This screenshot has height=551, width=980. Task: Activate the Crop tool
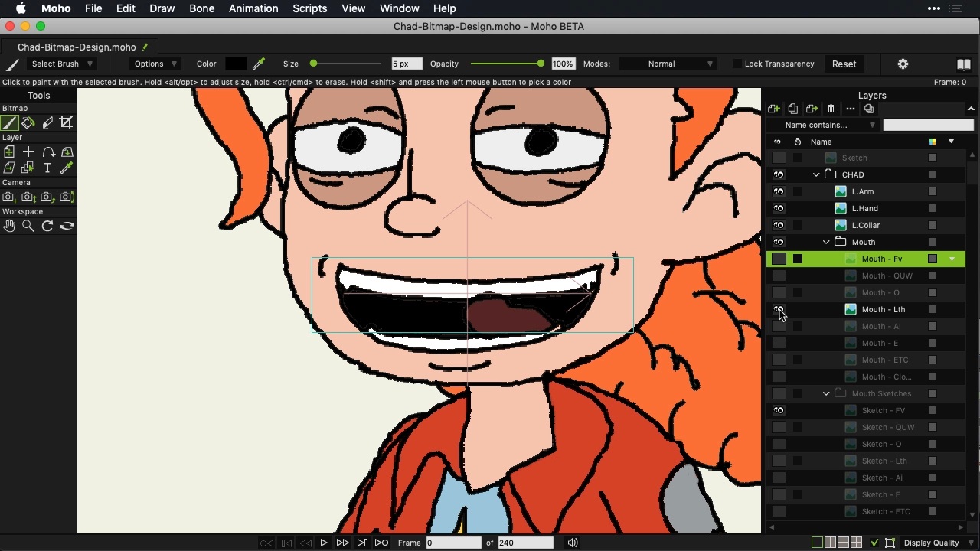point(67,122)
